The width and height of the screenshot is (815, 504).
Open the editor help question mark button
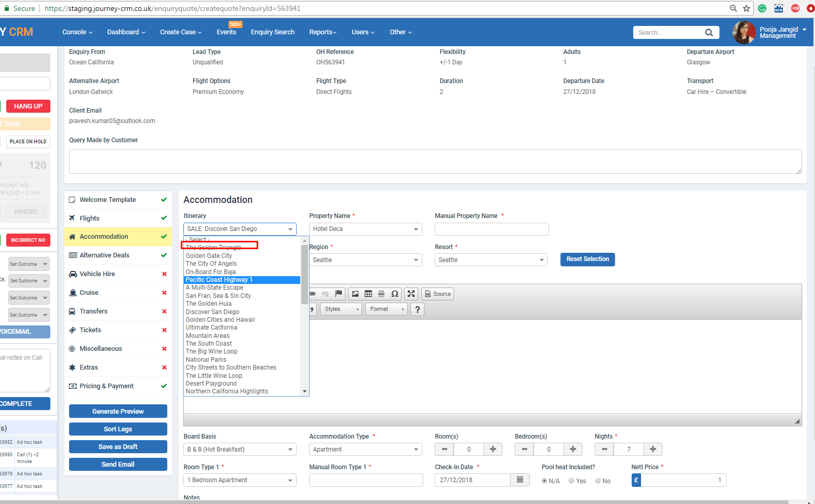tap(417, 309)
